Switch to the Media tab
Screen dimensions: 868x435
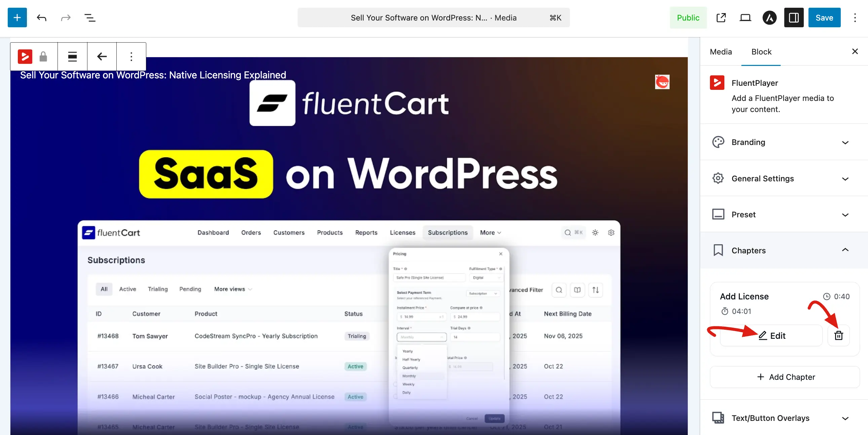coord(721,51)
